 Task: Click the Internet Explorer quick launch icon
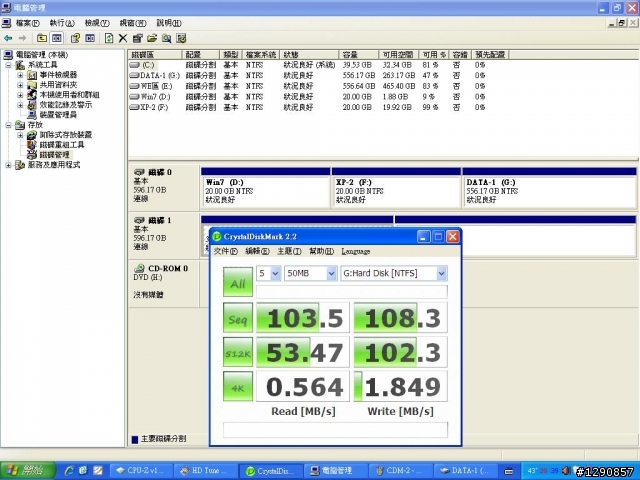(x=70, y=471)
